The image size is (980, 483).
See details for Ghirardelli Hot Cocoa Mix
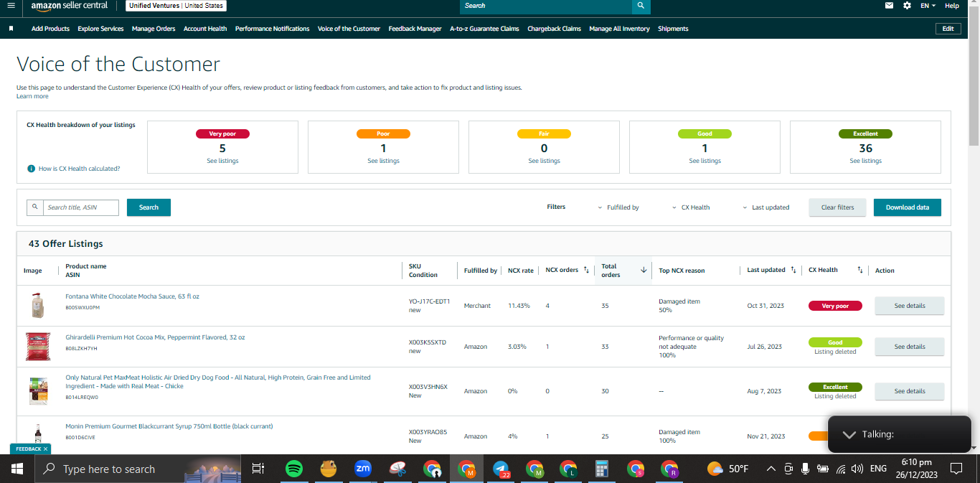click(x=909, y=347)
